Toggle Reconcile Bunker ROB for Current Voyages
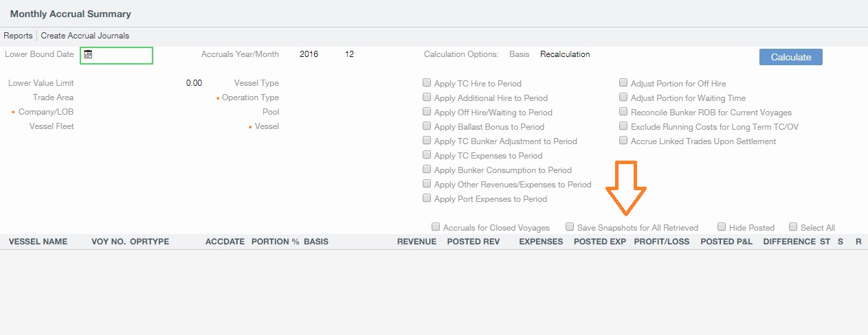The image size is (868, 335). 623,112
